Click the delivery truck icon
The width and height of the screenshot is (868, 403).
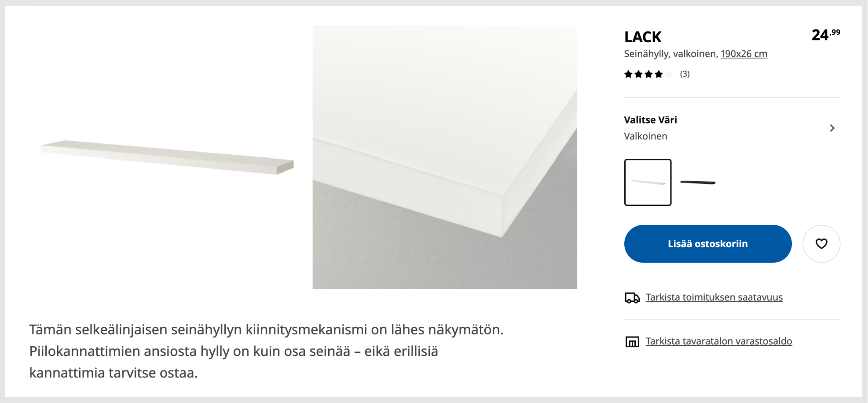(632, 298)
